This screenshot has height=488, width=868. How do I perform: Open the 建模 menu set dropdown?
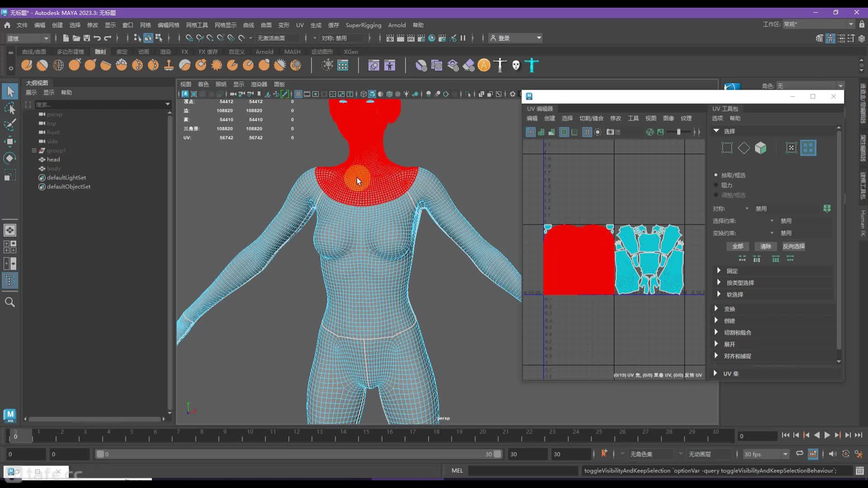coord(28,38)
